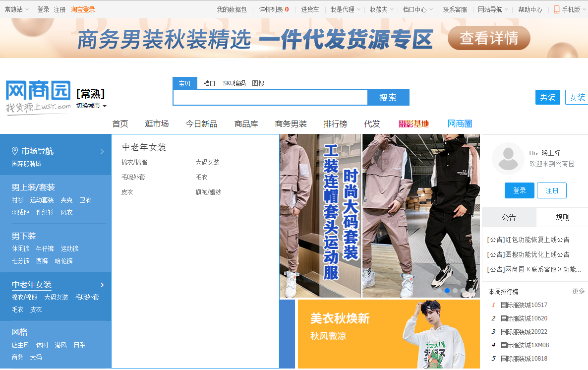This screenshot has width=588, height=370.
Task: Select the 图搜 image search tab
Action: (257, 83)
